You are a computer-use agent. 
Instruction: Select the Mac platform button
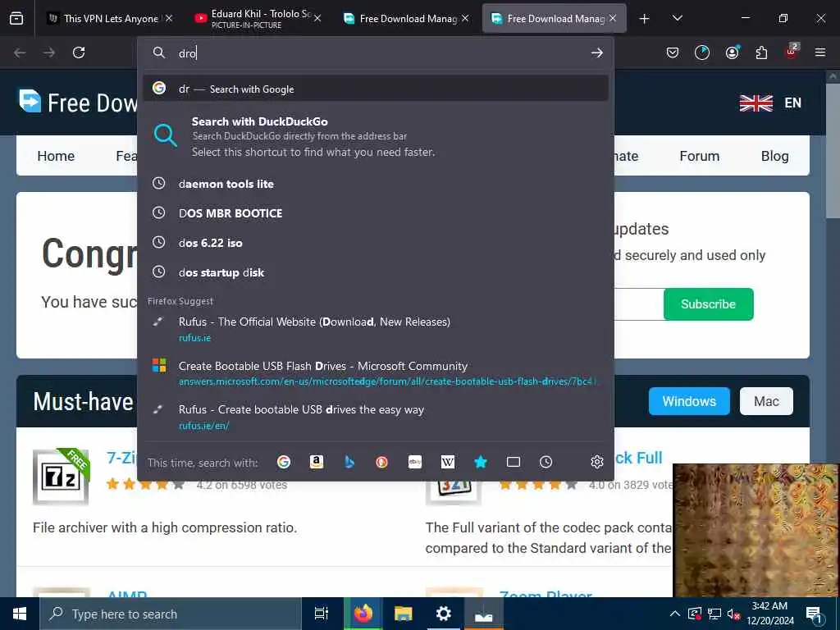(766, 401)
